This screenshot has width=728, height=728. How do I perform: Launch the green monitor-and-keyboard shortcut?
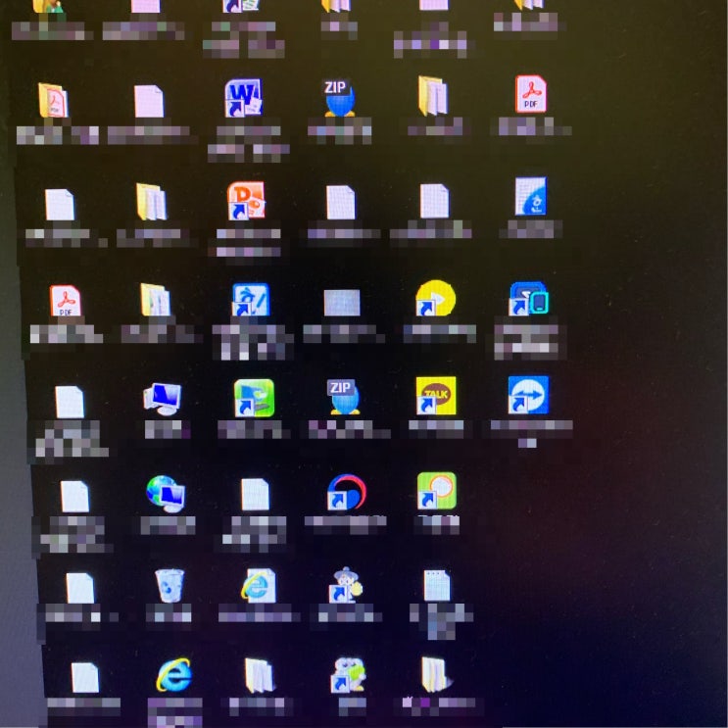coord(254,398)
